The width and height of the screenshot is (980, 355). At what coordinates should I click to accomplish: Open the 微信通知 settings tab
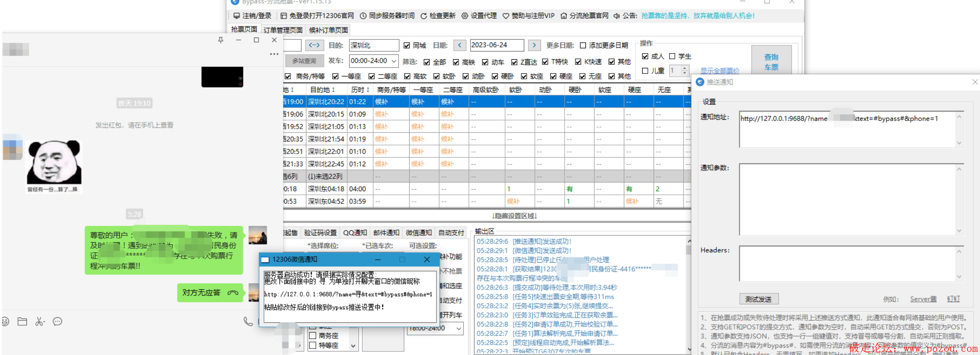[418, 232]
